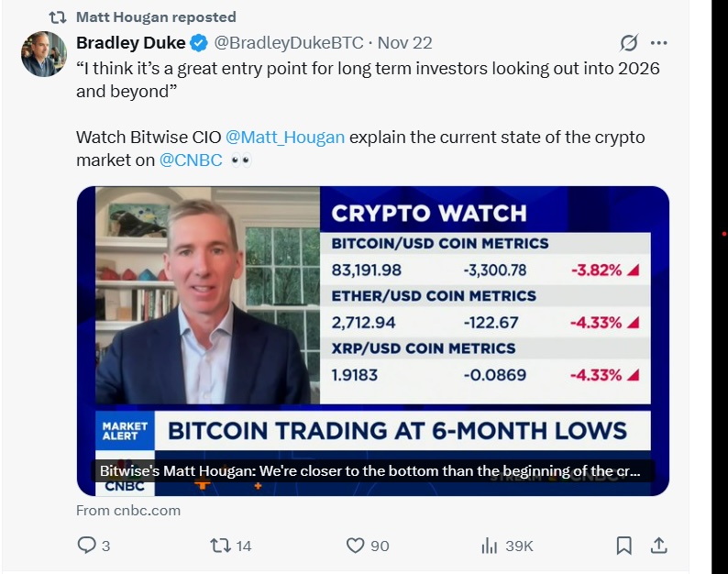The image size is (728, 574).
Task: Open Bradley Duke's profile picture
Action: click(44, 53)
